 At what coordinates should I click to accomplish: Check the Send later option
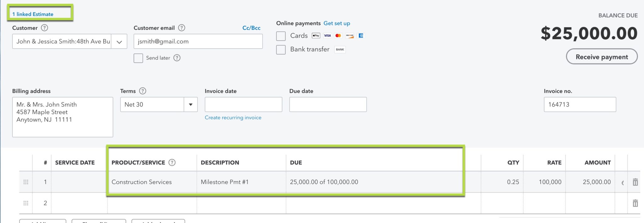[138, 58]
